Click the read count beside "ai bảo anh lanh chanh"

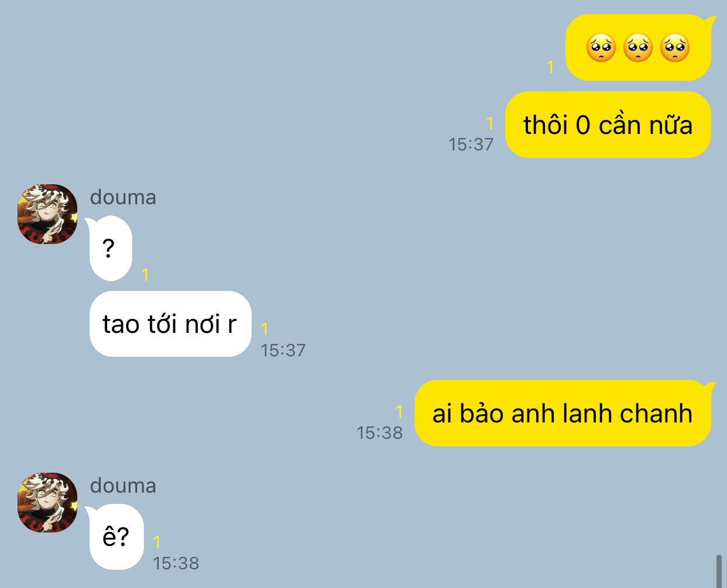click(399, 412)
